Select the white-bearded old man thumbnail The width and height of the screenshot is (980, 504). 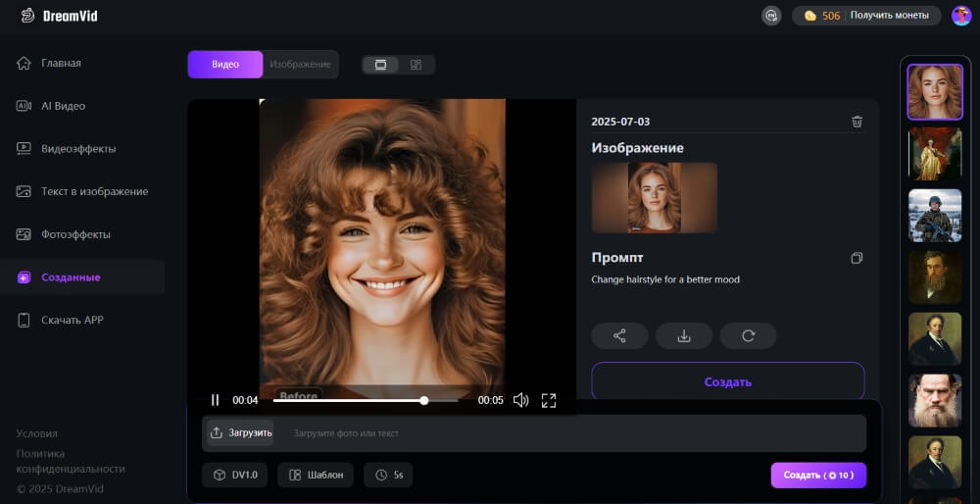(x=935, y=401)
